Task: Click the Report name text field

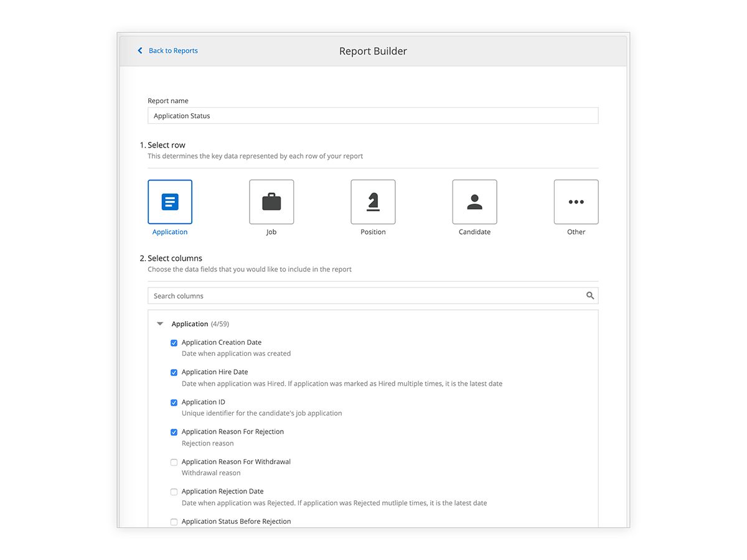Action: click(372, 116)
